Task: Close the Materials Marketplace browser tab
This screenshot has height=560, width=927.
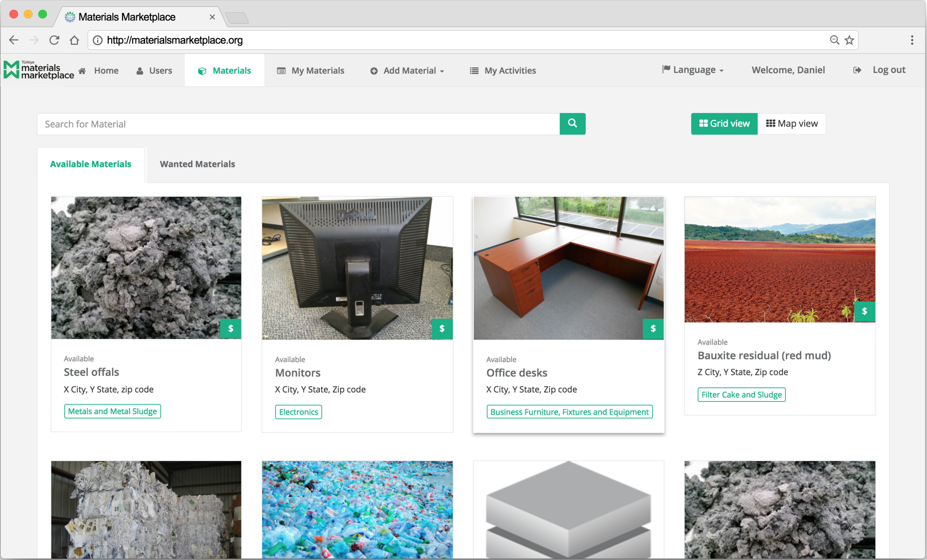Action: point(212,17)
